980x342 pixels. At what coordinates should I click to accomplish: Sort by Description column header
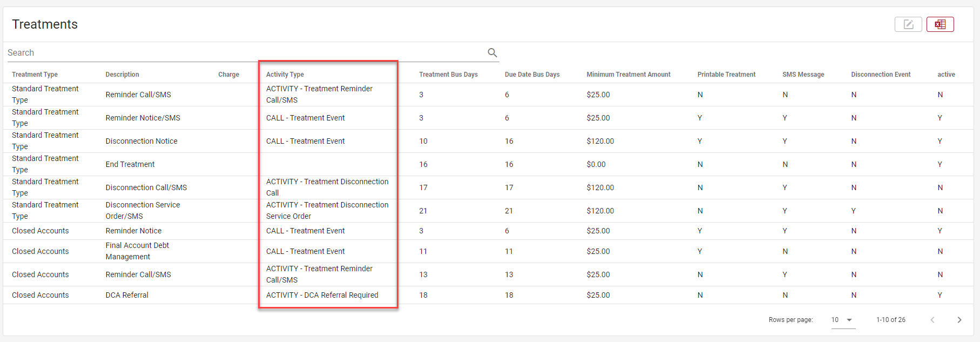click(122, 75)
